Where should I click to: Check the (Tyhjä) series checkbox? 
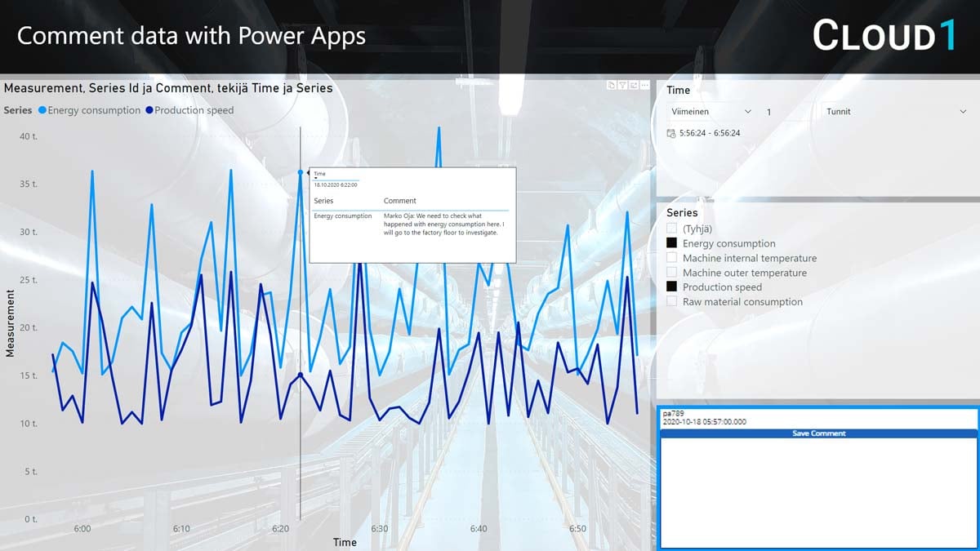point(672,229)
